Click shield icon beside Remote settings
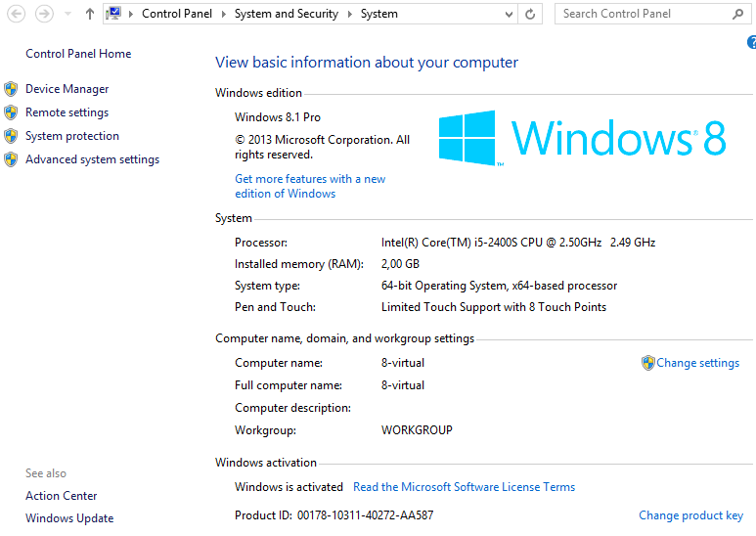 (11, 112)
